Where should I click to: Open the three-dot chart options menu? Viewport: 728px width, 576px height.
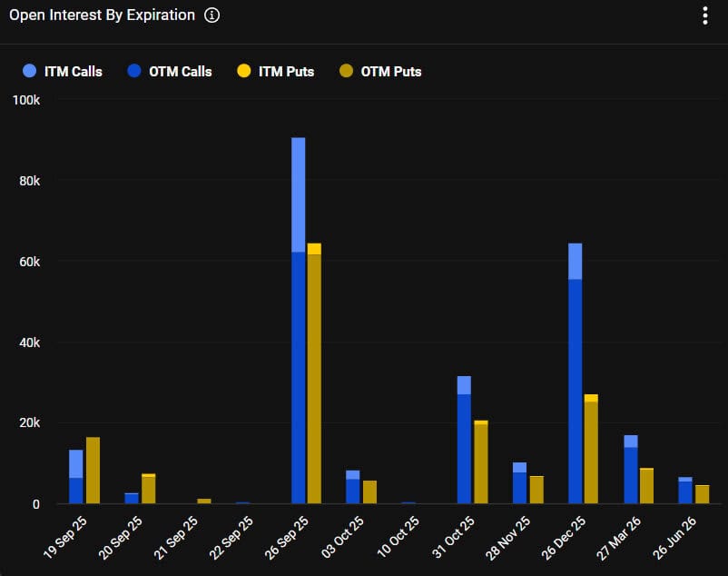704,15
